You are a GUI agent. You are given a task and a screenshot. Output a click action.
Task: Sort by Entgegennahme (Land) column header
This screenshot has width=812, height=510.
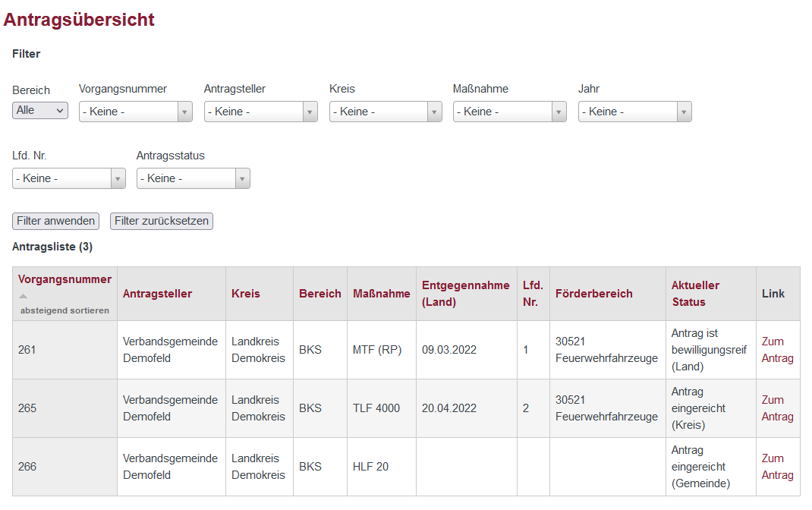465,294
